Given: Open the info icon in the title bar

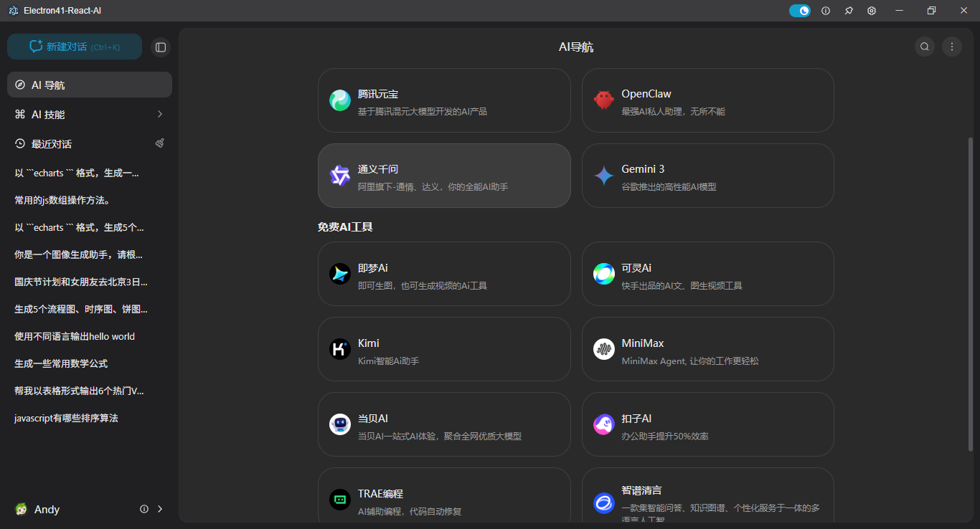Looking at the screenshot, I should point(826,11).
